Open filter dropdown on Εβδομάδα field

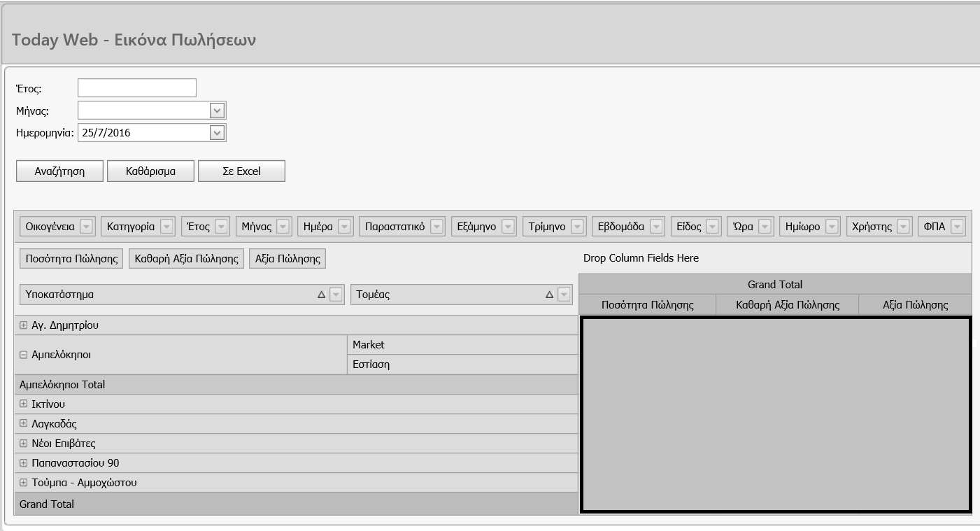(656, 227)
